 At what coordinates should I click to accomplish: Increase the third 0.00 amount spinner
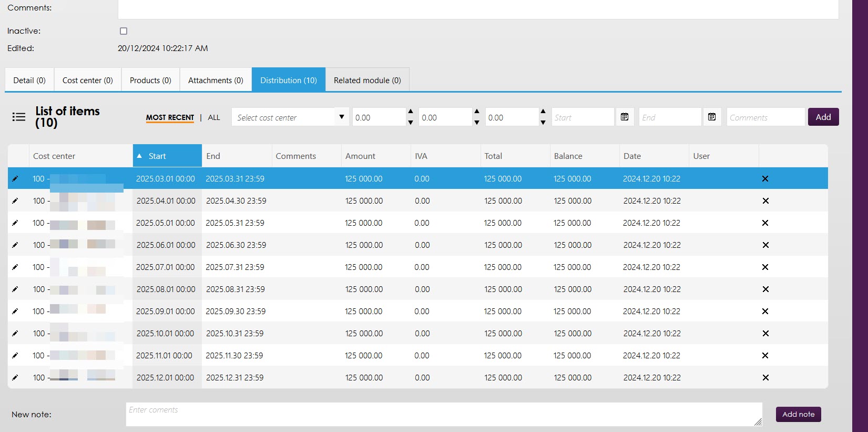tap(543, 112)
